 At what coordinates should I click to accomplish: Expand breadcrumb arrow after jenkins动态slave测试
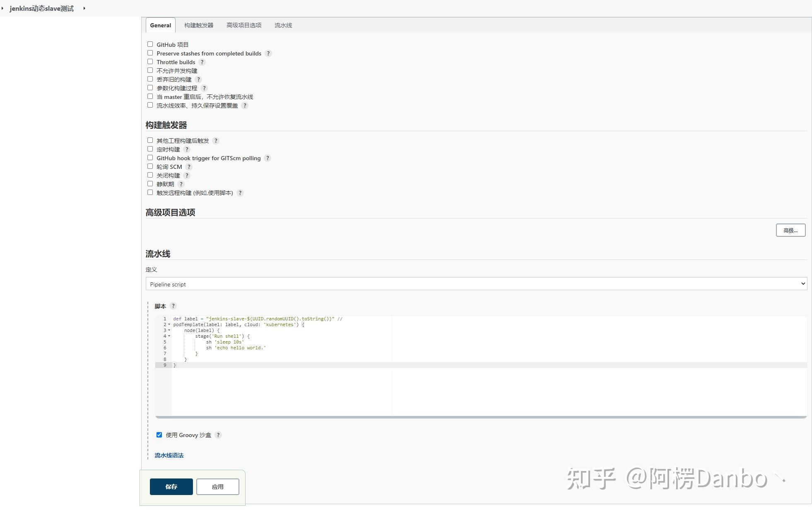(x=84, y=8)
